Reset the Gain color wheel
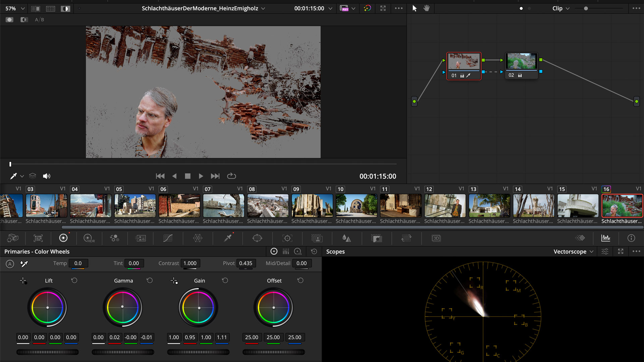644x362 pixels. [225, 281]
